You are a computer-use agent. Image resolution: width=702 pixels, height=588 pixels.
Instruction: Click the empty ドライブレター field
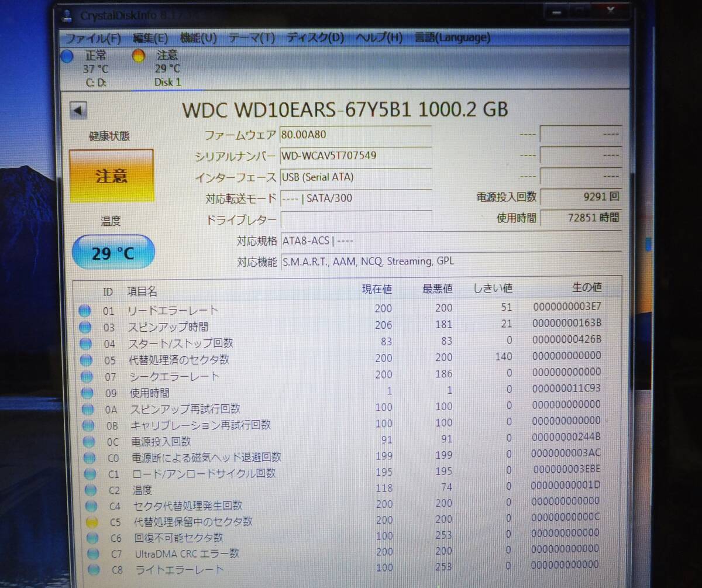pos(356,219)
